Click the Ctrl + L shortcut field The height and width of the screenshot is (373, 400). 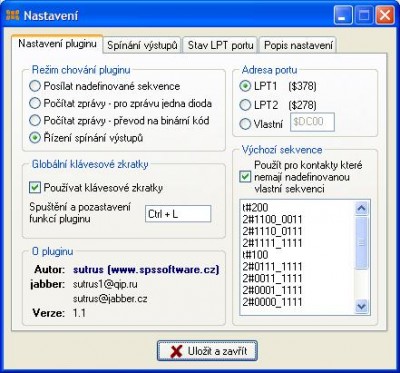pyautogui.click(x=178, y=214)
